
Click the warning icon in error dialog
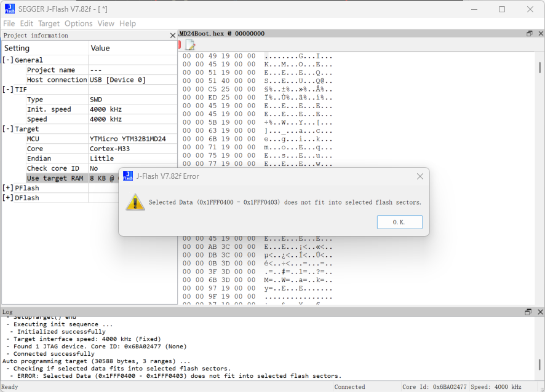pyautogui.click(x=135, y=202)
